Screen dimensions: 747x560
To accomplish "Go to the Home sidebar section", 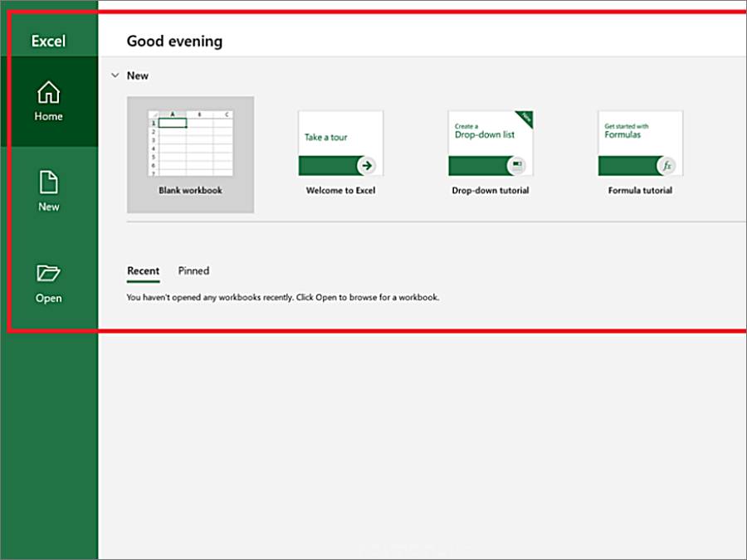I will pos(49,101).
